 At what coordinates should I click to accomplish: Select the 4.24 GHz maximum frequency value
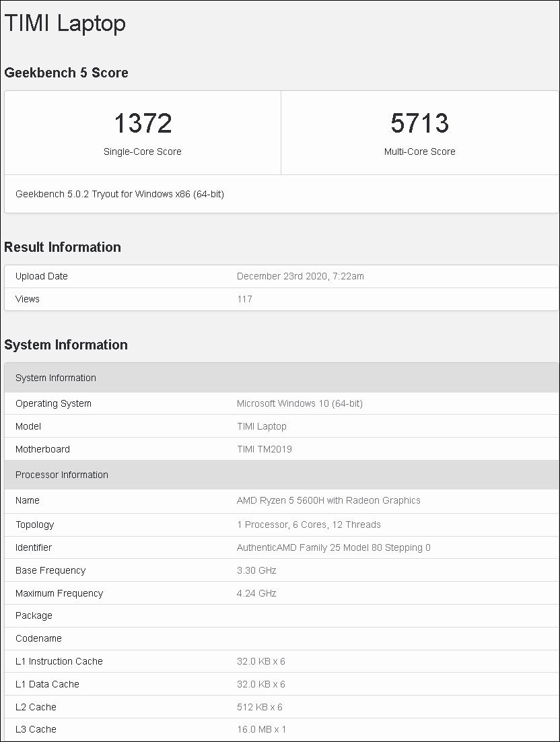[x=256, y=593]
